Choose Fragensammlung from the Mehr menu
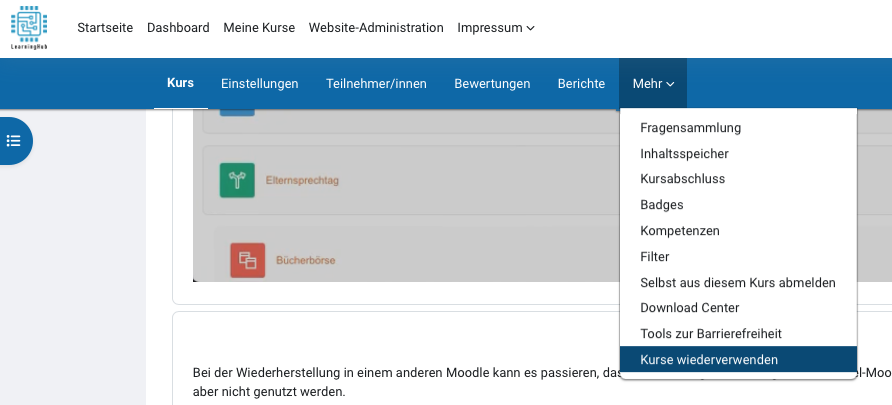 pyautogui.click(x=690, y=128)
